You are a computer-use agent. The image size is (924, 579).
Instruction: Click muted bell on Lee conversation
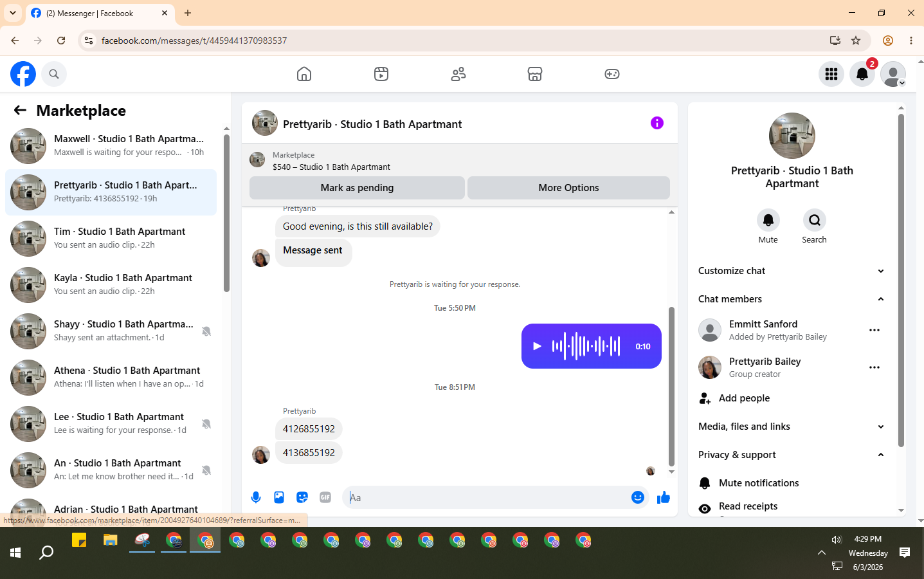point(206,424)
